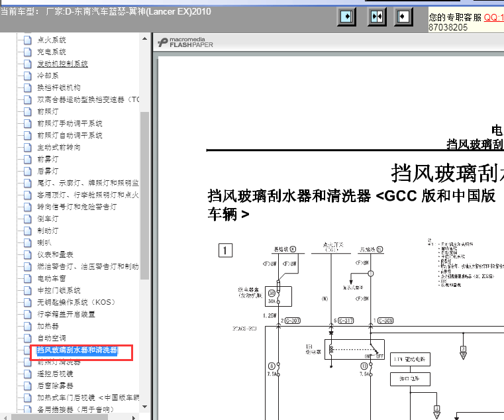Click the Macromedia FlashPaper logo
504x420 pixels.
pyautogui.click(x=185, y=42)
